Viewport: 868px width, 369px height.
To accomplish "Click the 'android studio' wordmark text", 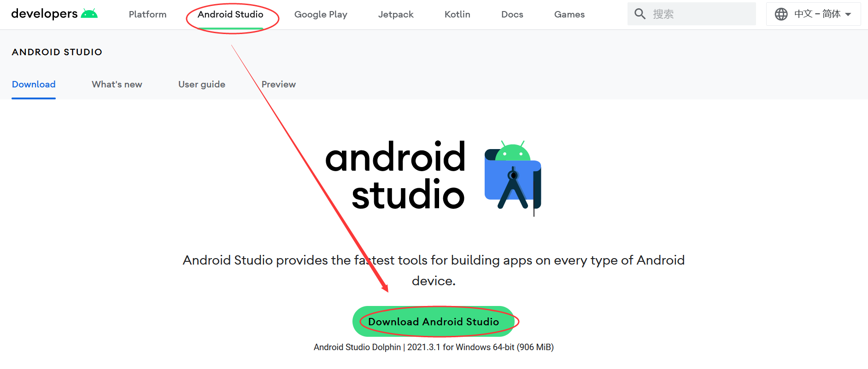I will click(395, 176).
